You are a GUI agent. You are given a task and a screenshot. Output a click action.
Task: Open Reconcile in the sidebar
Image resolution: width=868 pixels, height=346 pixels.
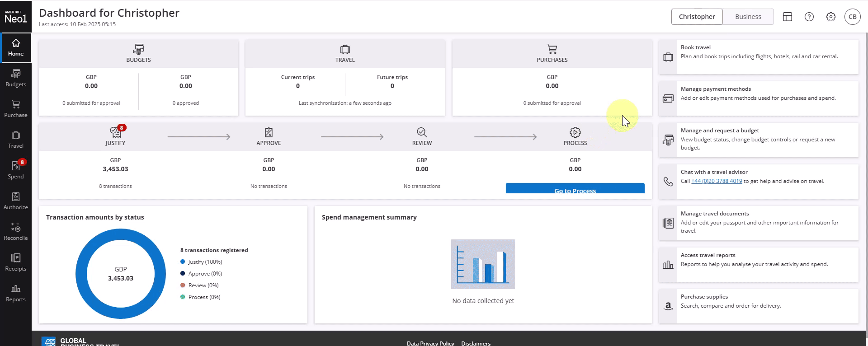click(x=16, y=232)
